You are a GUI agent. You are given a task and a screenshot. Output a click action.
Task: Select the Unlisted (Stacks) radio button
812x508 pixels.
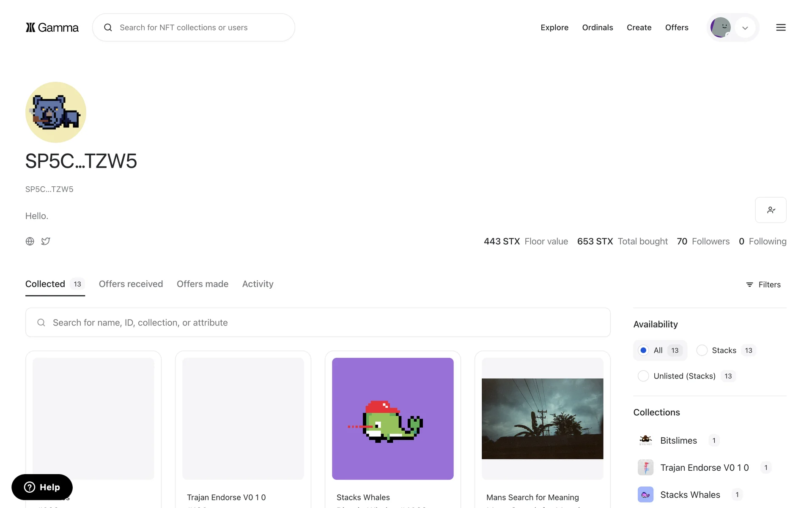pos(643,376)
